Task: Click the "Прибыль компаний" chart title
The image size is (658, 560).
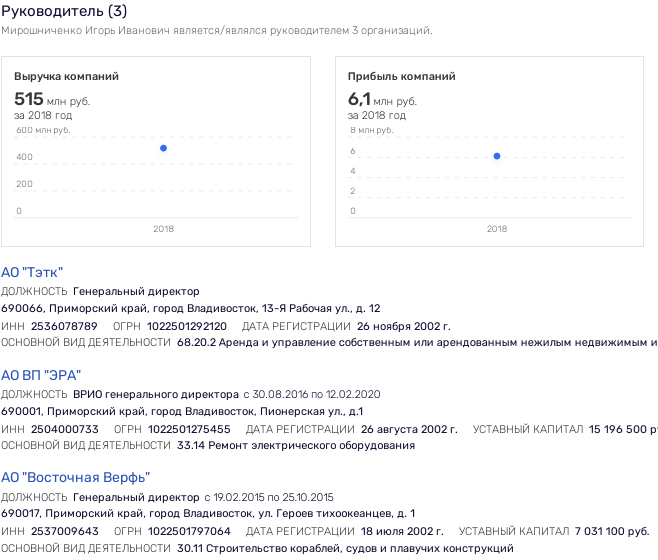Action: point(402,76)
